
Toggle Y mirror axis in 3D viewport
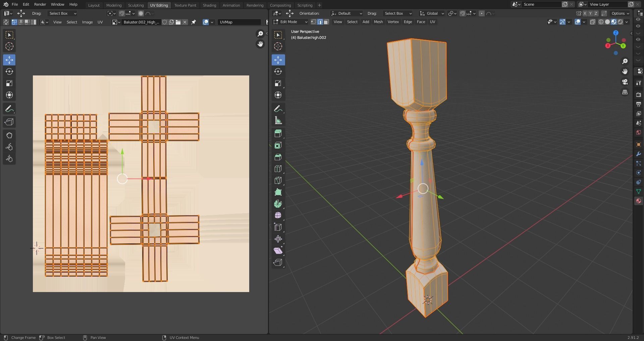tap(590, 13)
